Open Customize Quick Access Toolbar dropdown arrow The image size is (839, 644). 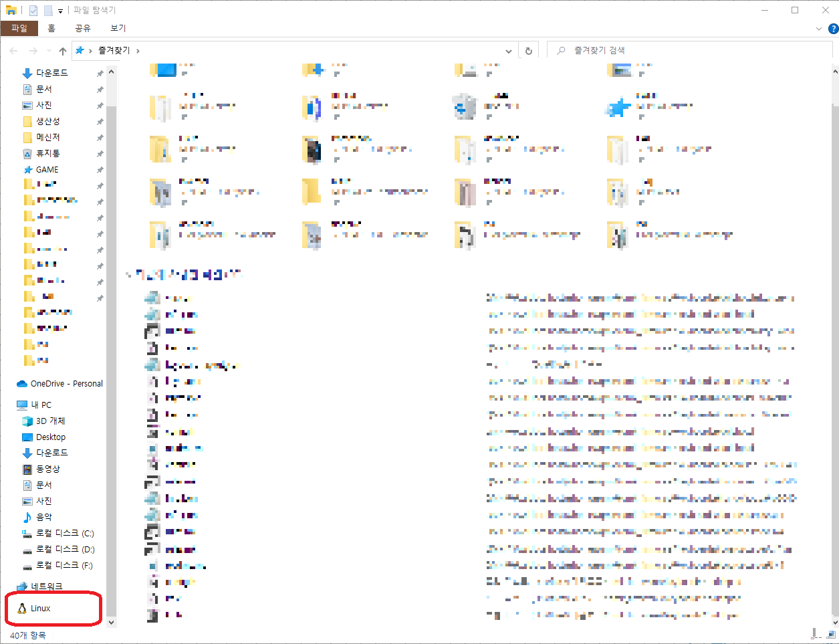(x=60, y=11)
